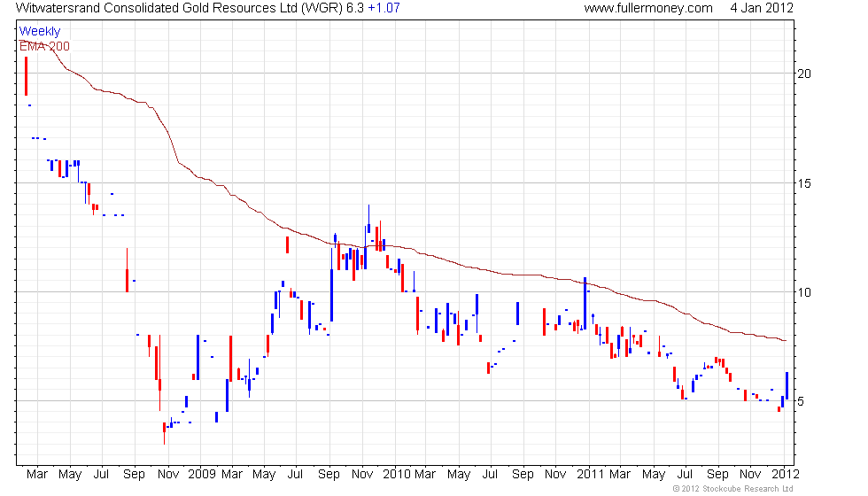Viewport: 868px width, 496px height.
Task: Click the +1.07 price change value
Action: click(384, 8)
